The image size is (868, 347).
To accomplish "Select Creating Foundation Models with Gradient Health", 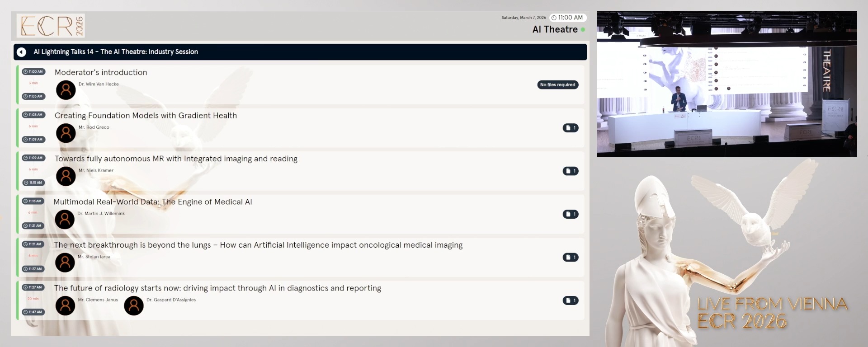I will [x=146, y=116].
